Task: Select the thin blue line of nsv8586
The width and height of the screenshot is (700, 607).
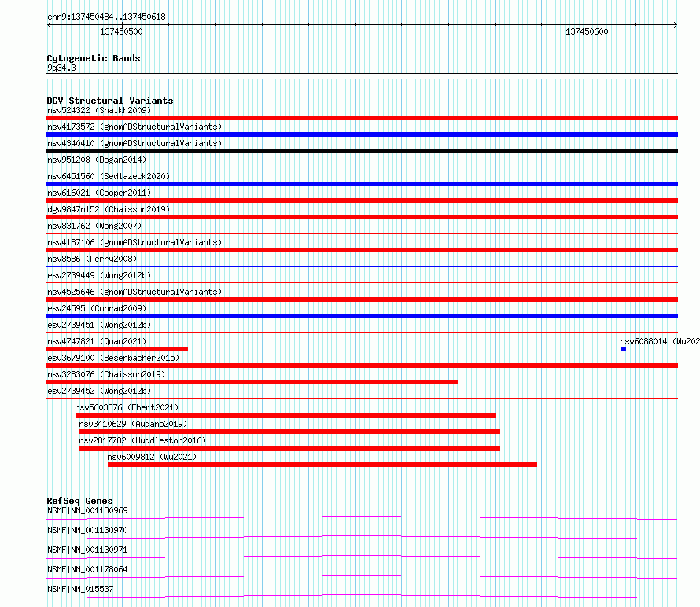Action: pos(362,267)
